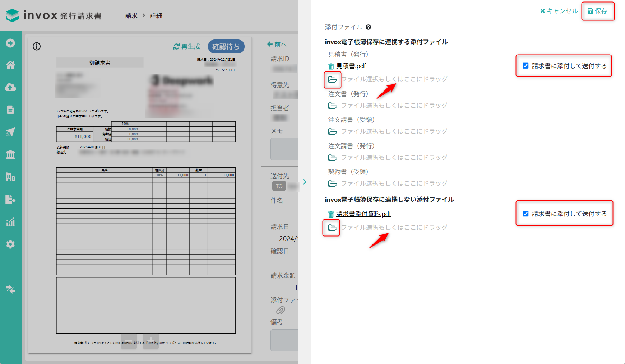Click the TO recipient tag
The height and width of the screenshot is (364, 625).
[279, 186]
